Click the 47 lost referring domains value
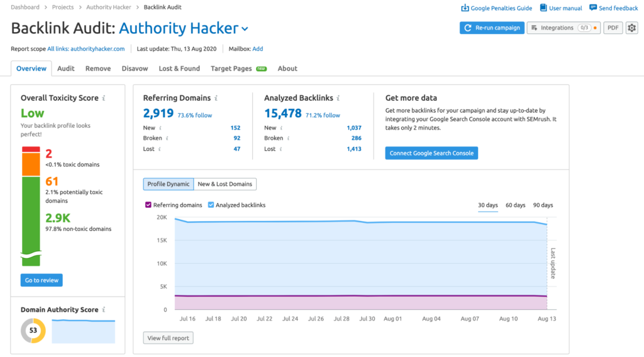This screenshot has height=357, width=644. point(237,149)
